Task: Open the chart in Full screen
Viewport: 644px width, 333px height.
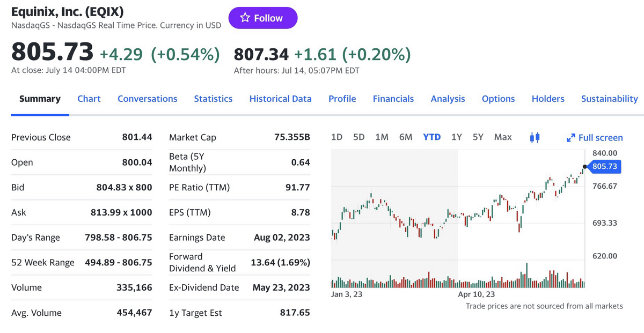Action: pyautogui.click(x=595, y=138)
